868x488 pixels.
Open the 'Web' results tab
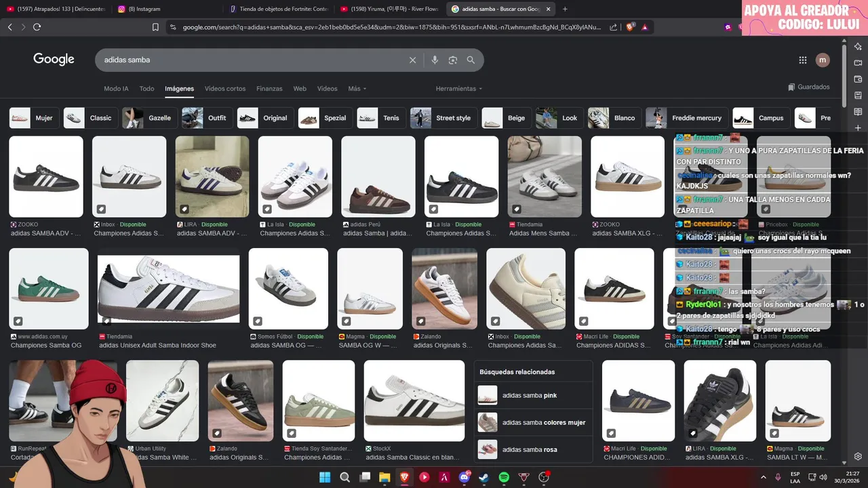pos(300,89)
